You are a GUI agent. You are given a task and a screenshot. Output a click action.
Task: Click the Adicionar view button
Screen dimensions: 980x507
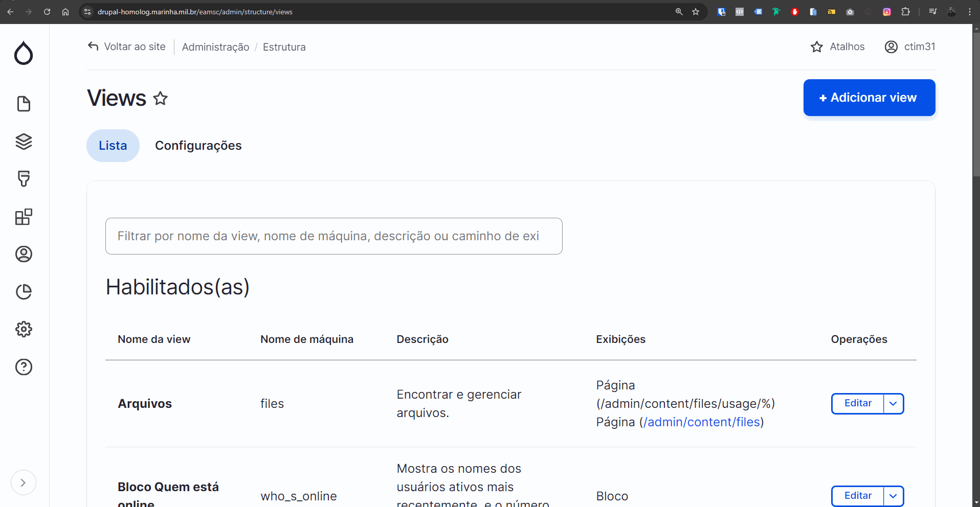pyautogui.click(x=868, y=98)
